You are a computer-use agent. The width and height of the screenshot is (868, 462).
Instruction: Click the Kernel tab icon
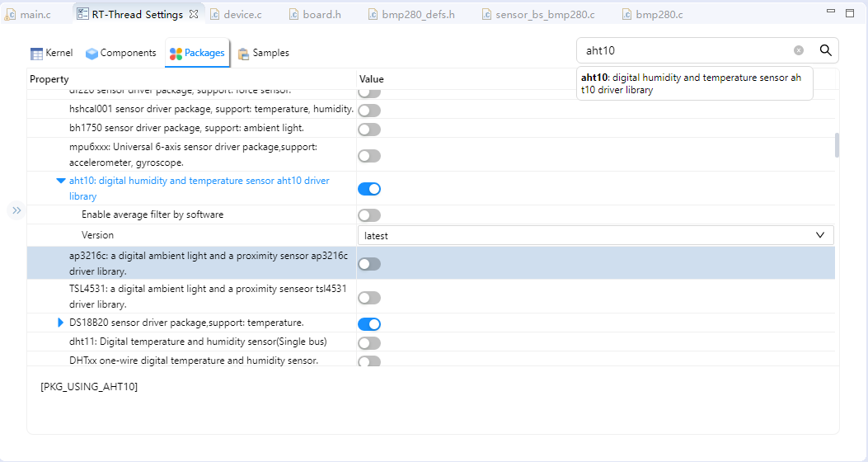coord(36,53)
